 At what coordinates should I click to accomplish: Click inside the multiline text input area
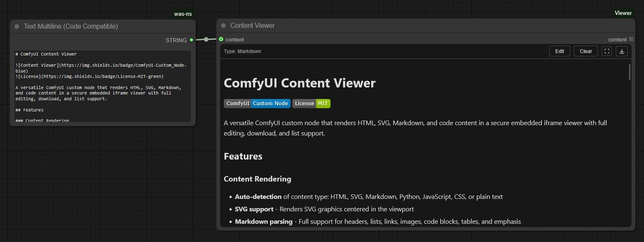[103, 86]
